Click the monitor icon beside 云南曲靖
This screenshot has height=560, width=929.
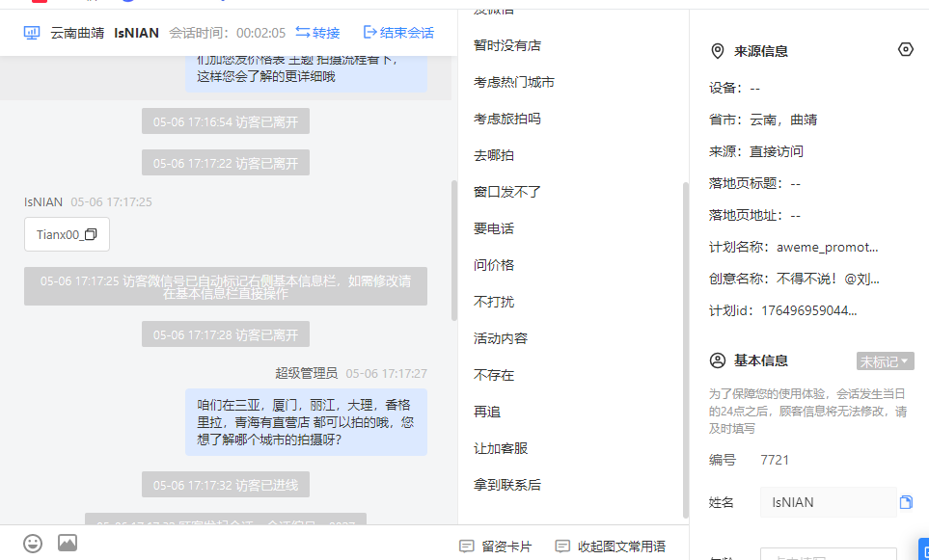point(32,33)
